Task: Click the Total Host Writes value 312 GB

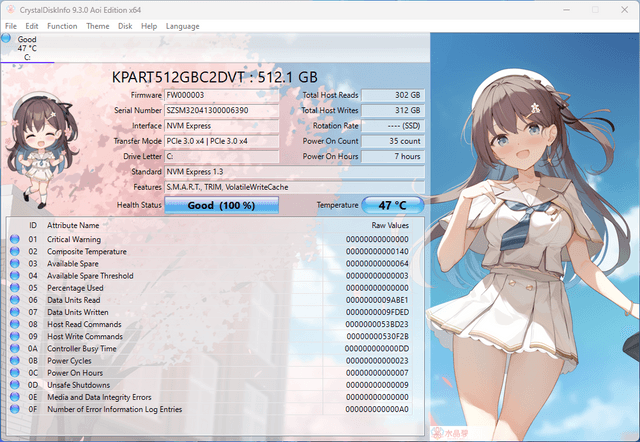Action: click(x=393, y=110)
